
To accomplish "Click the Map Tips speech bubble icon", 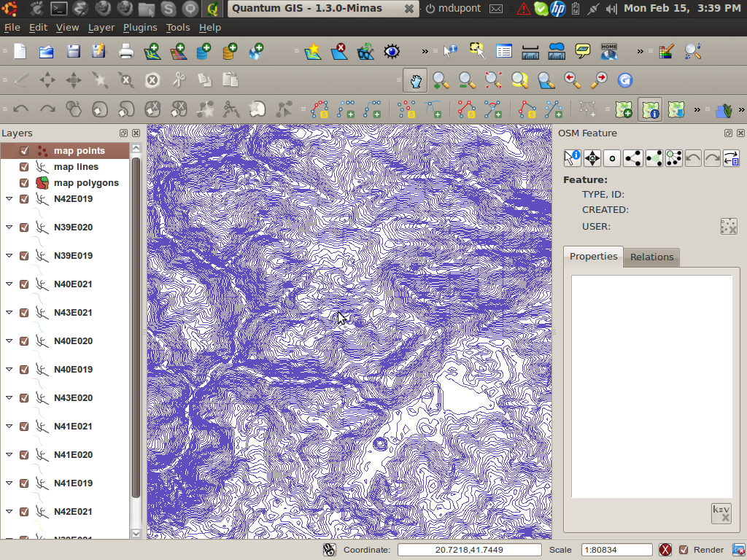I will pos(582,51).
